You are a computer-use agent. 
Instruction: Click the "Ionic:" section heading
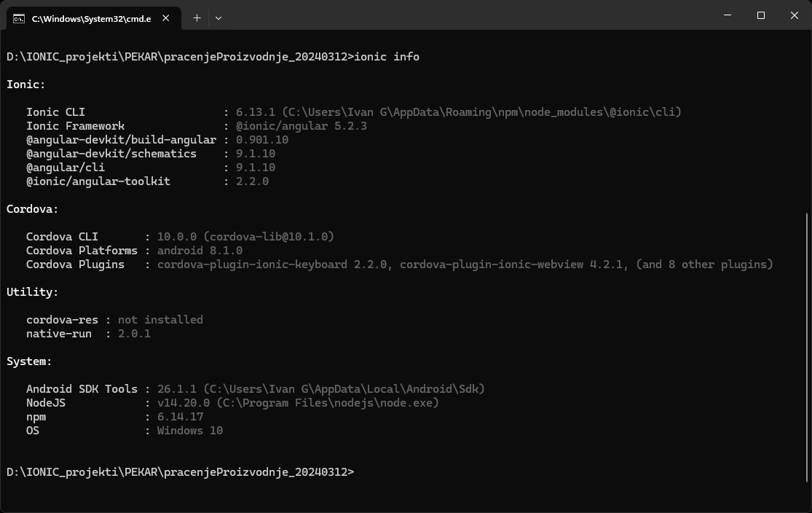pos(25,84)
